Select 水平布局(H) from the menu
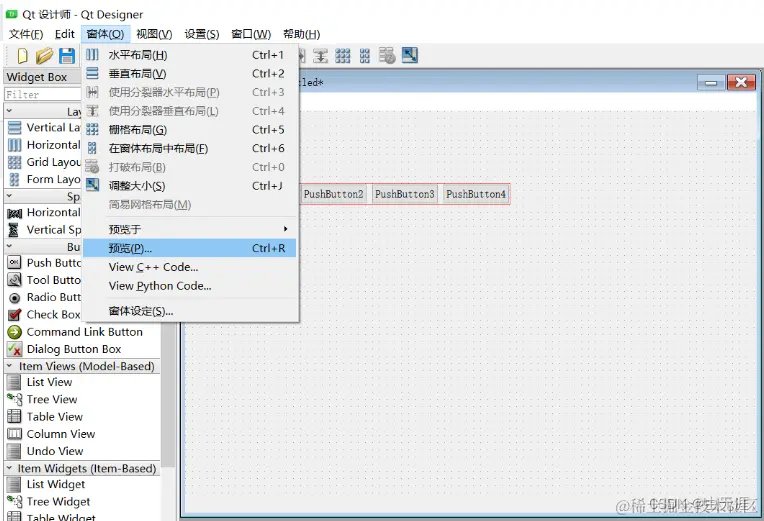This screenshot has width=764, height=521. tap(190, 55)
